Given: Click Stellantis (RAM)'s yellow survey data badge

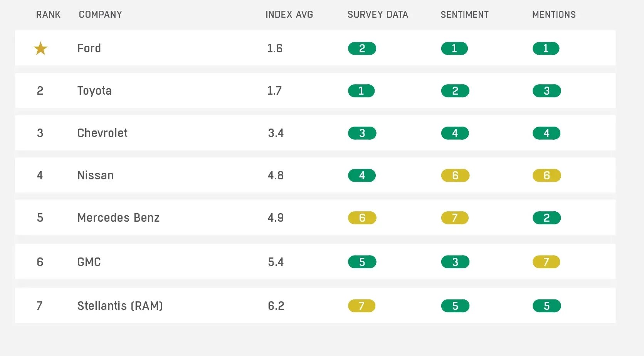Looking at the screenshot, I should (x=362, y=306).
